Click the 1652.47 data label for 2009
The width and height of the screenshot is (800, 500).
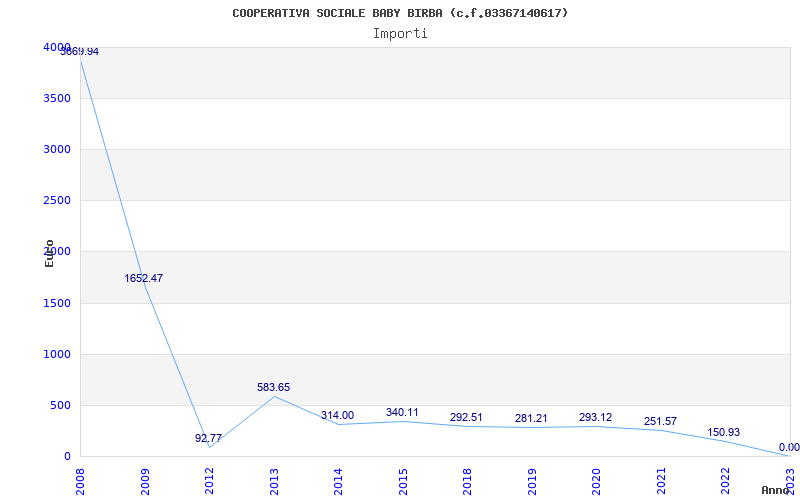(143, 278)
